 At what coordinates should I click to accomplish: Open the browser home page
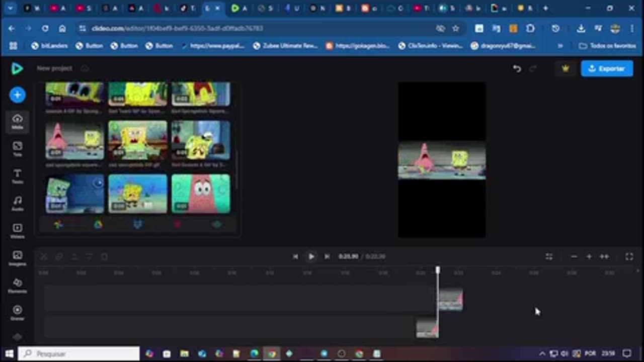62,29
